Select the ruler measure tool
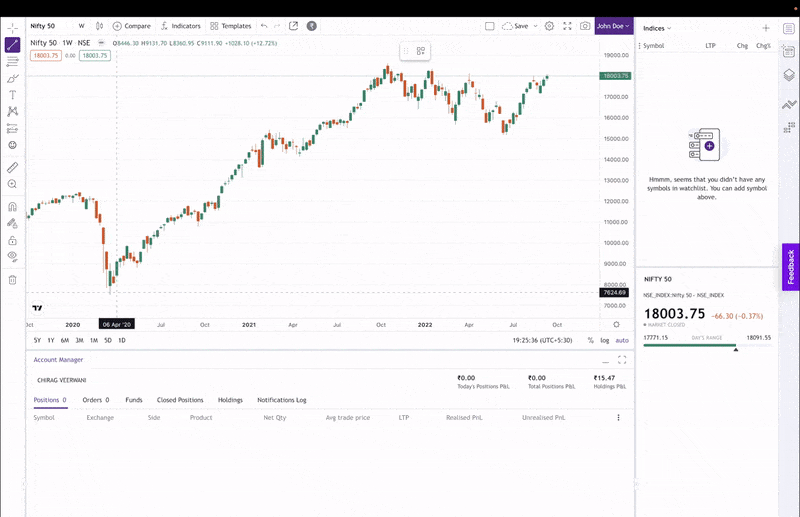800x517 pixels. click(12, 167)
